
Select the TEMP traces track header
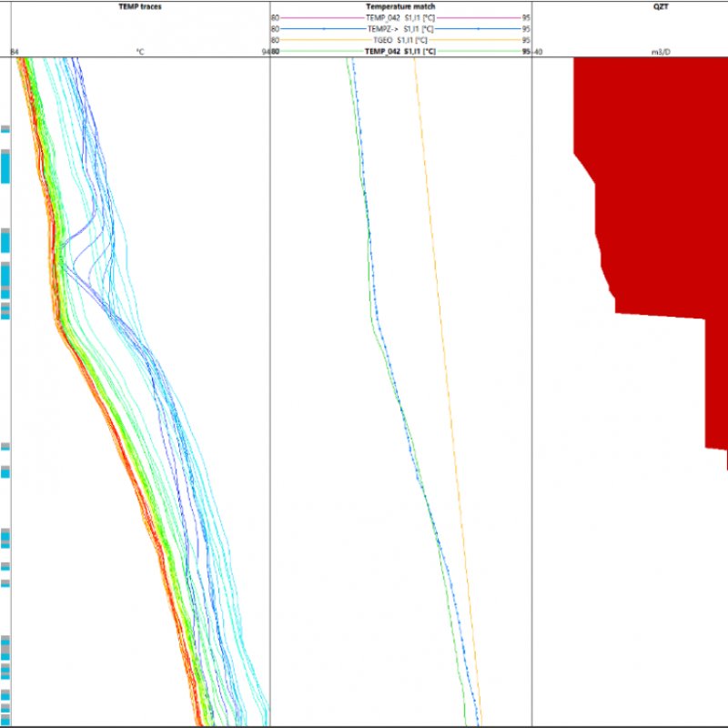coord(139,5)
